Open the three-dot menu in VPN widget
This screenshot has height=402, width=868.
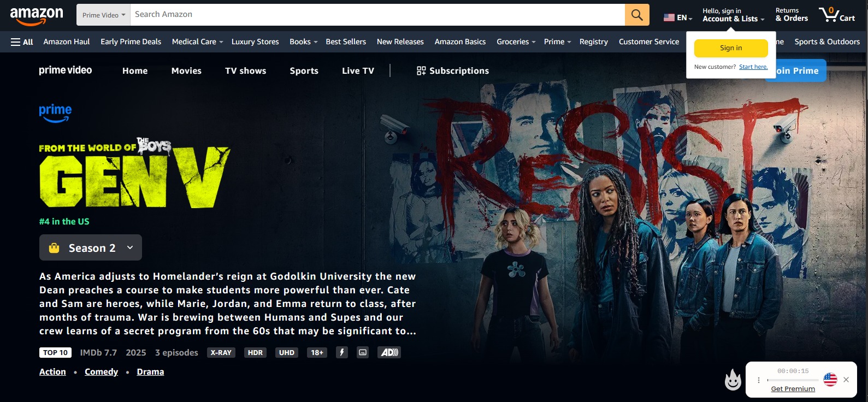(759, 380)
